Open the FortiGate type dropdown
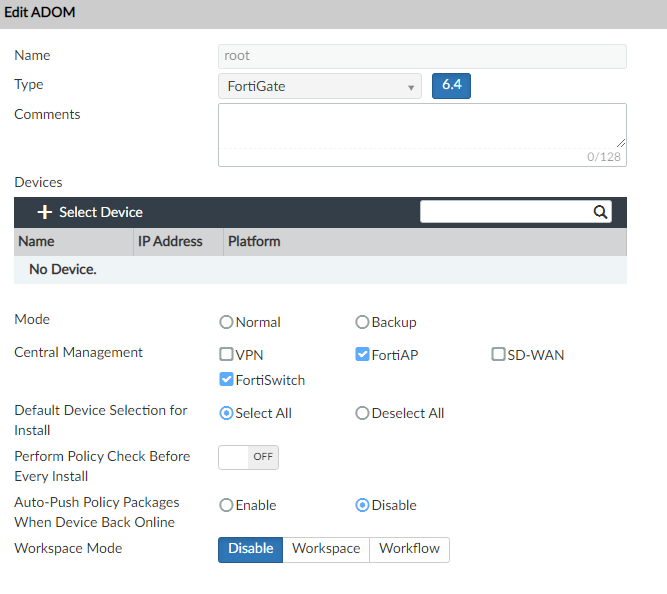The height and width of the screenshot is (594, 667). 320,86
